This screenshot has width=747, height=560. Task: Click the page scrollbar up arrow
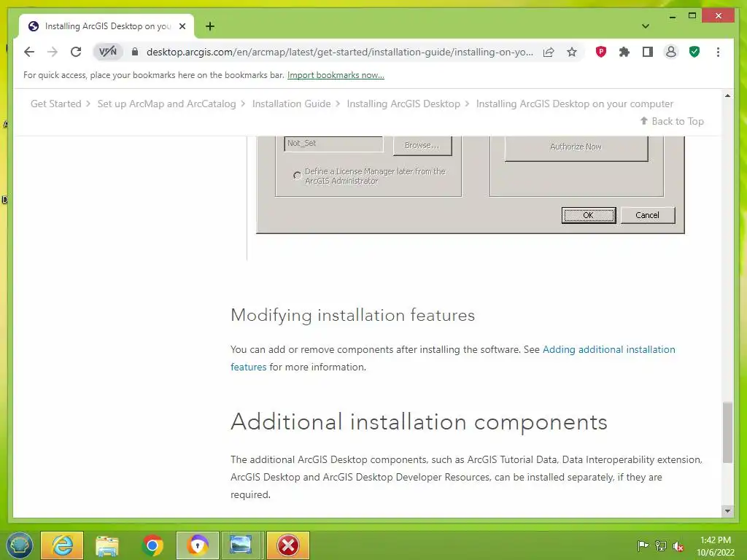pos(727,96)
